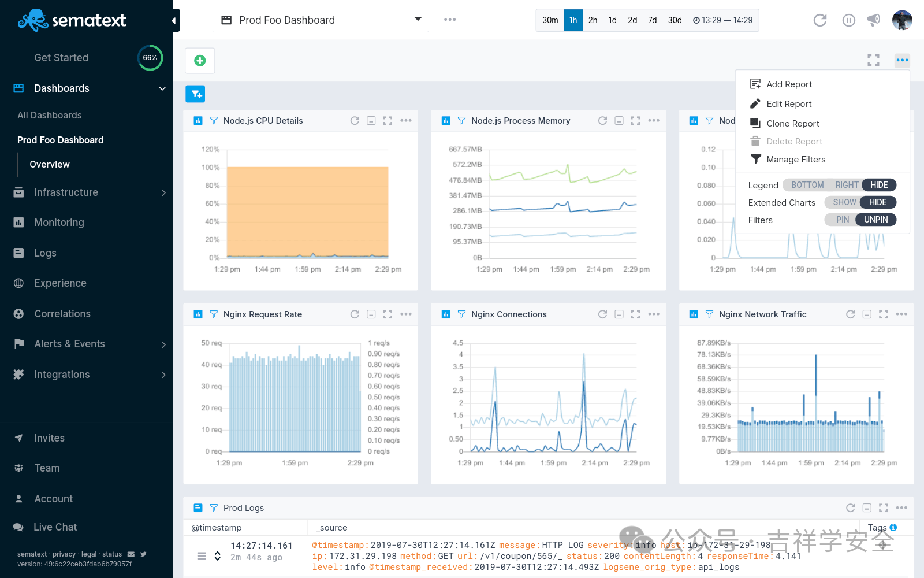The height and width of the screenshot is (578, 924).
Task: Click the blue add filter button
Action: pos(195,94)
